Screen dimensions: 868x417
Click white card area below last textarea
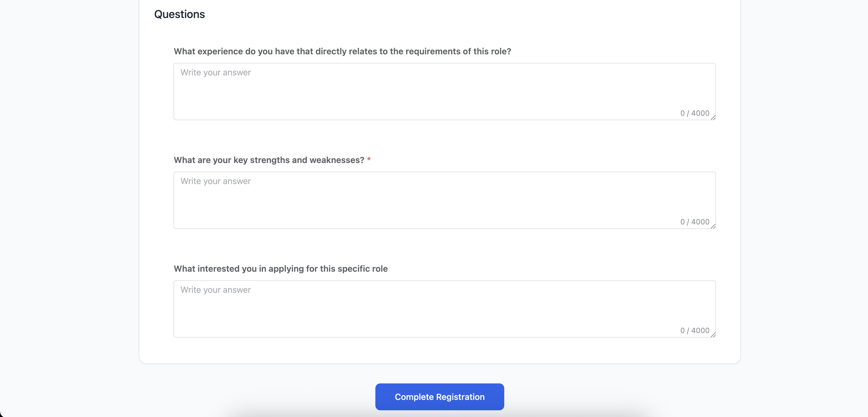[x=438, y=350]
